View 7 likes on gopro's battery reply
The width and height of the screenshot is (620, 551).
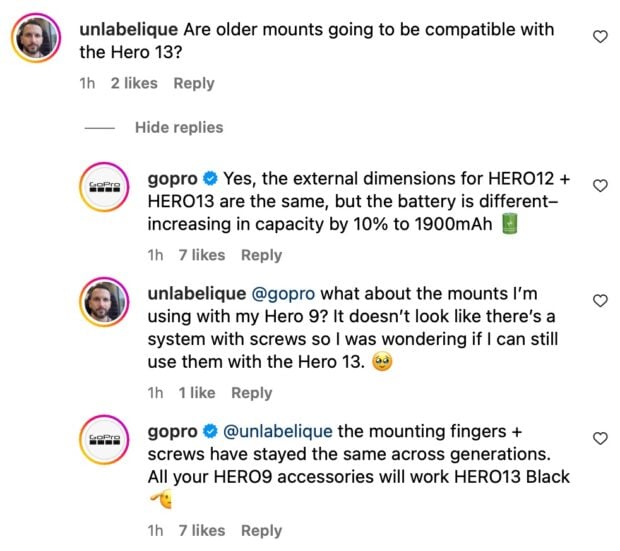[x=201, y=255]
